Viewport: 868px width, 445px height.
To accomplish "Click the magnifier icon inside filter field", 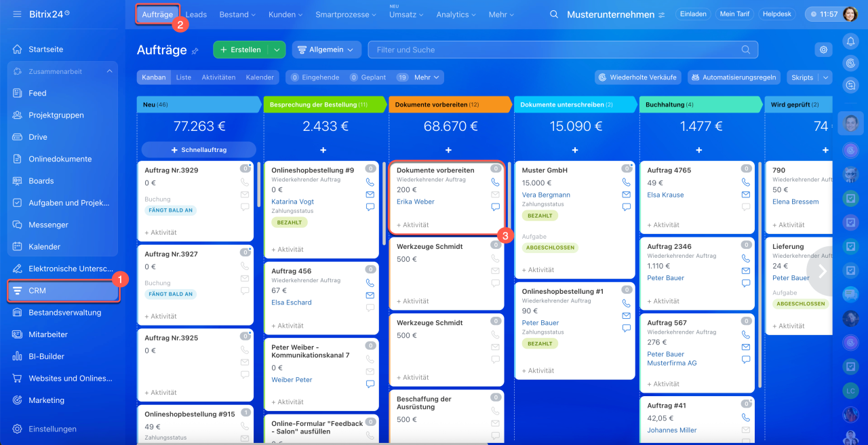I will click(x=746, y=50).
